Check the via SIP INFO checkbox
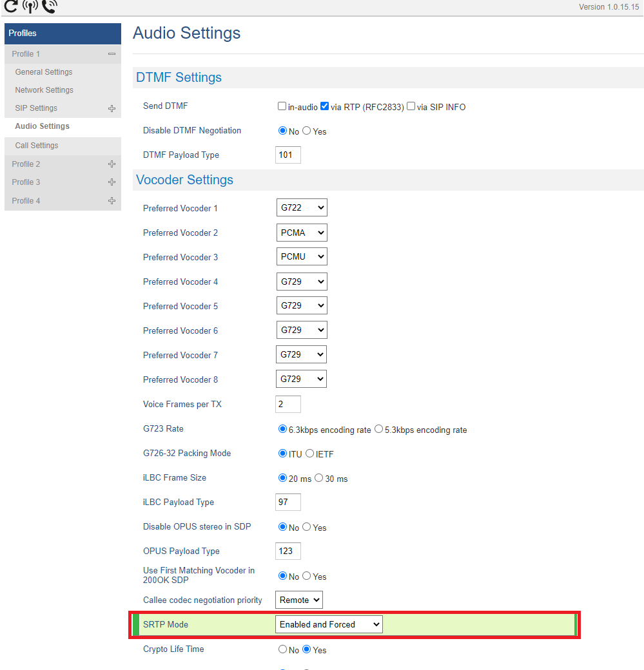Screen dimensions: 644x670 pos(411,106)
